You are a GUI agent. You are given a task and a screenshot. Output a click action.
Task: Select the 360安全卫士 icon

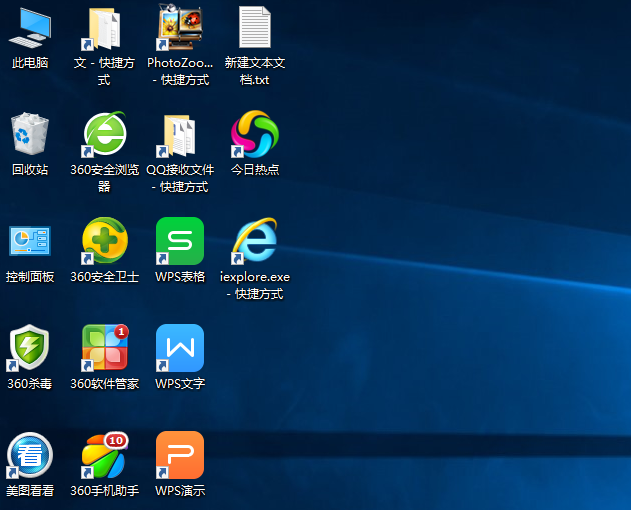pos(104,241)
